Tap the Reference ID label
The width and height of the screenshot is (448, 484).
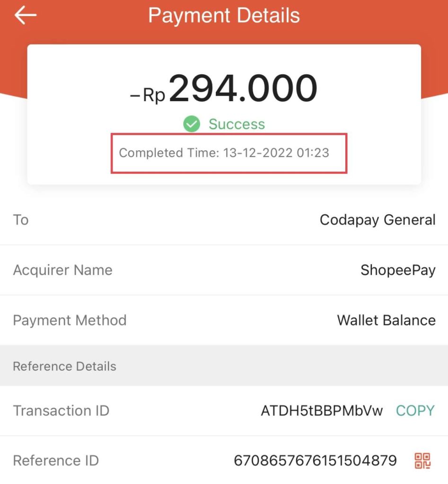[x=56, y=460]
